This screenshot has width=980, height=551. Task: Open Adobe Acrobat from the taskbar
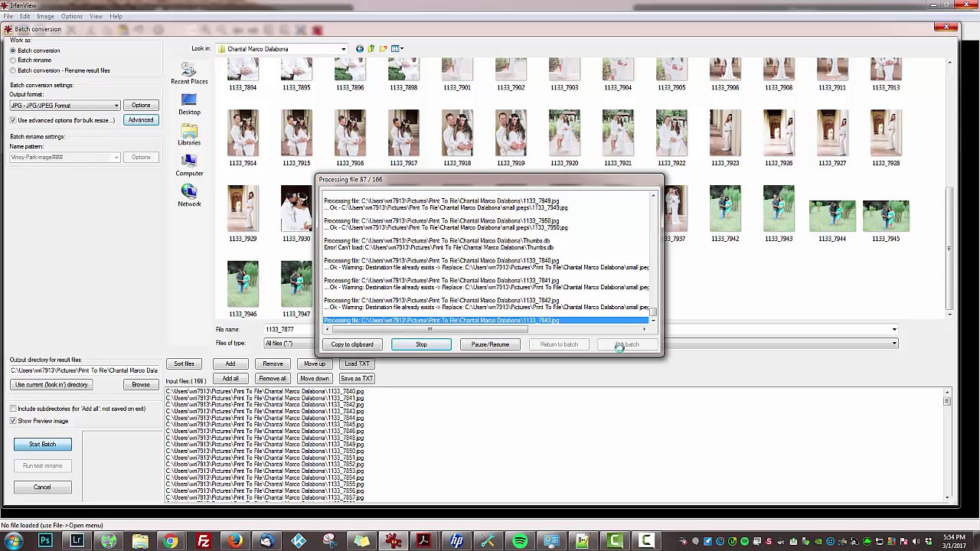click(x=423, y=542)
